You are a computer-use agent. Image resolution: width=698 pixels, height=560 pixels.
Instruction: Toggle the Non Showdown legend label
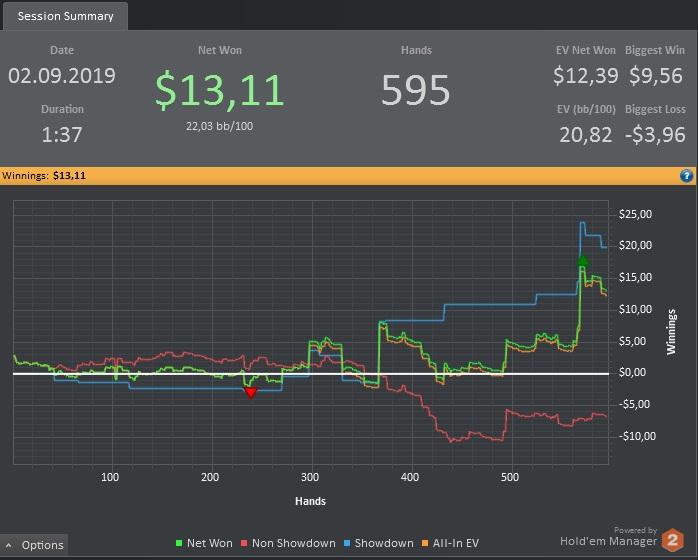[294, 543]
